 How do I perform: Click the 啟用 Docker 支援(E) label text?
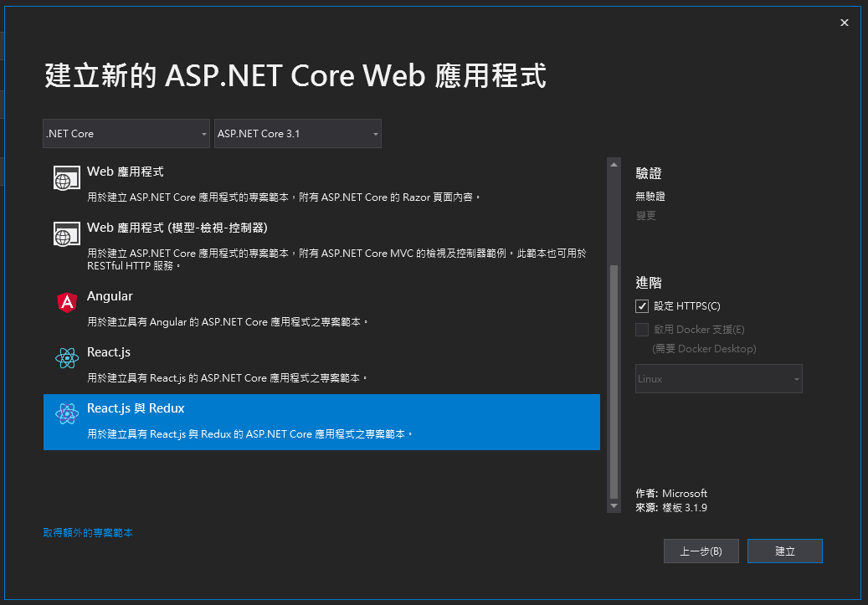699,330
